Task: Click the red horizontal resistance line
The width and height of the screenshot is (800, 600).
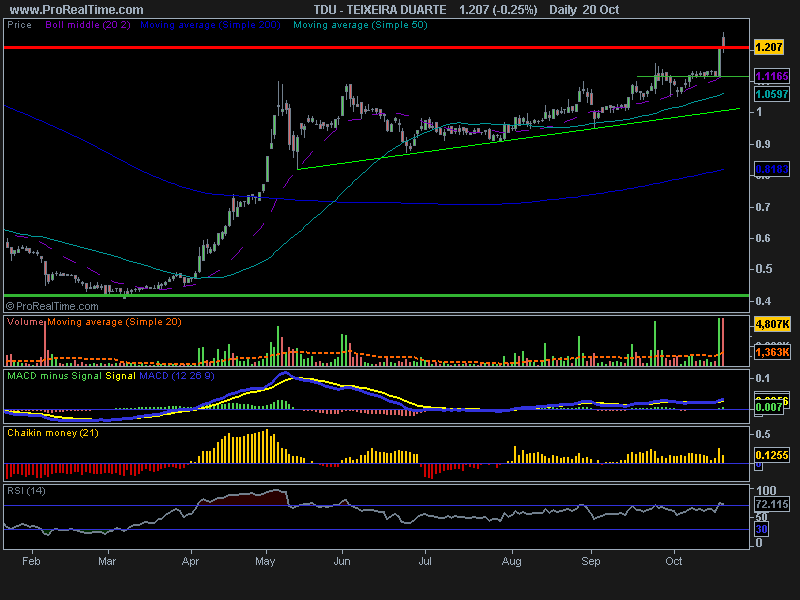Action: click(x=377, y=47)
